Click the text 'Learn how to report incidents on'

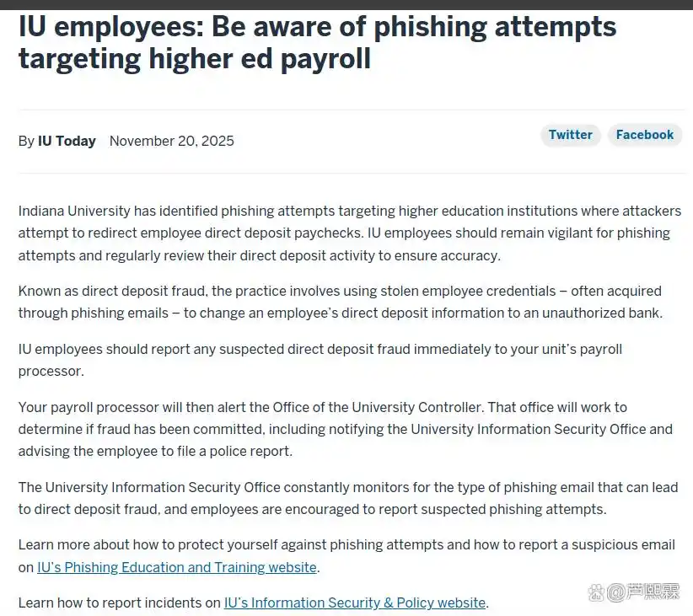click(120, 603)
